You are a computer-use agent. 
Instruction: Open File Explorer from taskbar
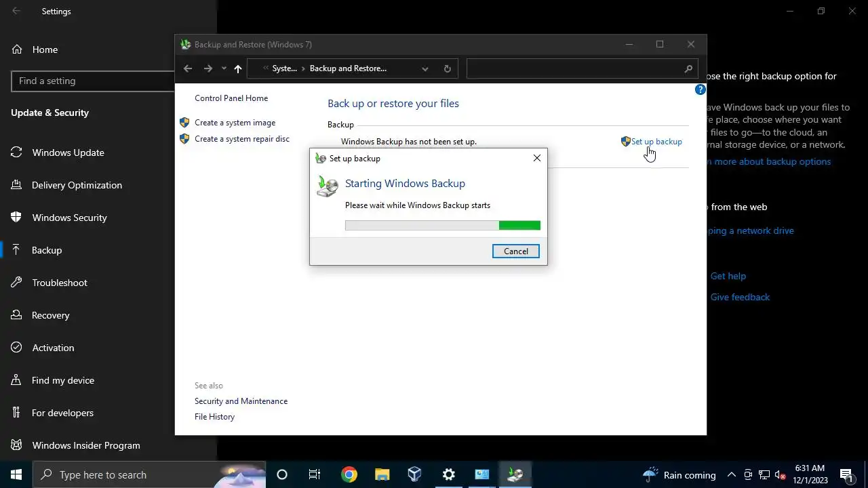coord(382,474)
